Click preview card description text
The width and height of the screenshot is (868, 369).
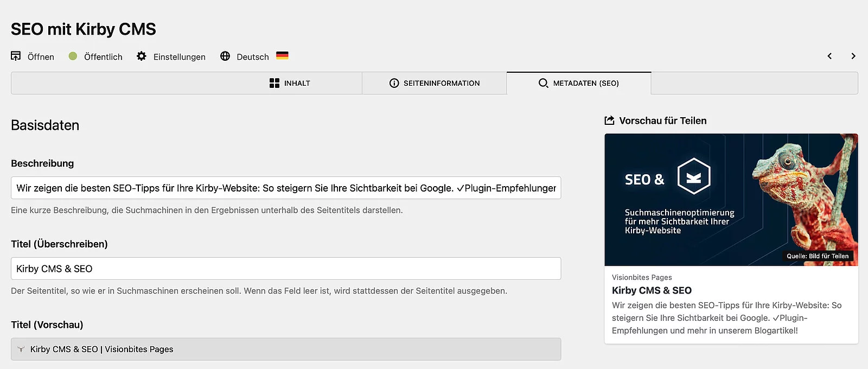coord(727,318)
